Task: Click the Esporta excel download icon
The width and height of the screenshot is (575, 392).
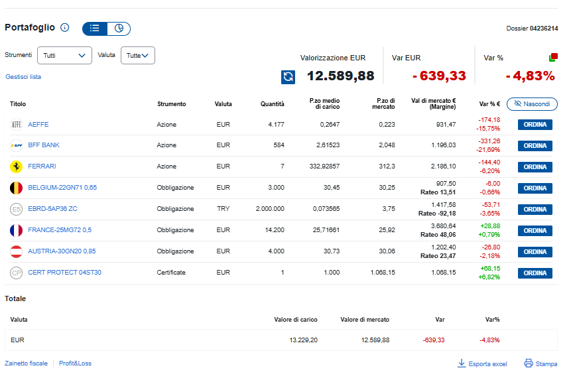Action: point(462,363)
